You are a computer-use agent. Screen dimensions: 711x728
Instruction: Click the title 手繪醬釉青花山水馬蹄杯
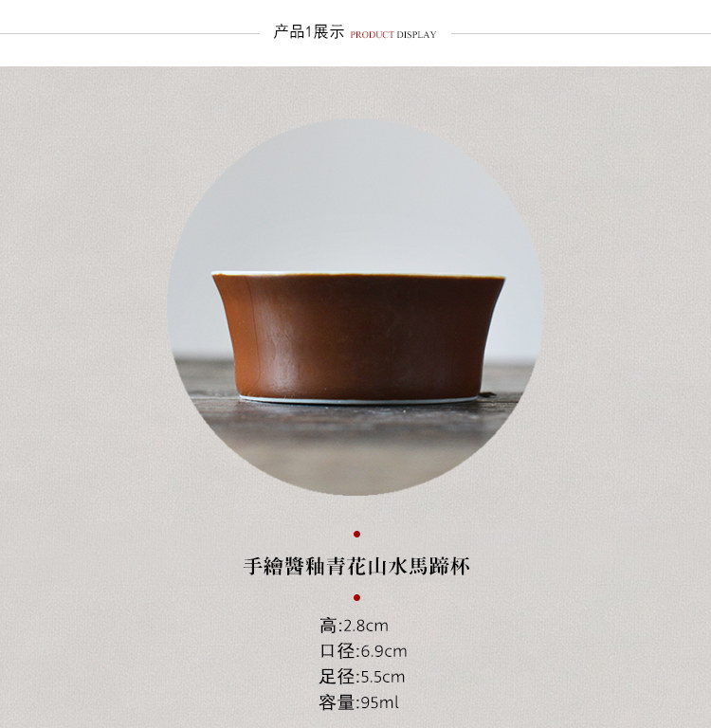click(356, 567)
